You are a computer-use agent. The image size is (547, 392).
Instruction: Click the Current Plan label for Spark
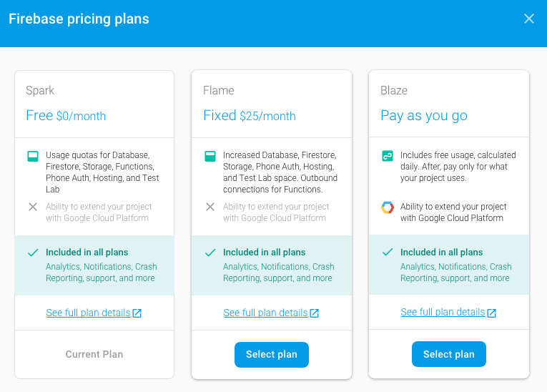point(94,354)
